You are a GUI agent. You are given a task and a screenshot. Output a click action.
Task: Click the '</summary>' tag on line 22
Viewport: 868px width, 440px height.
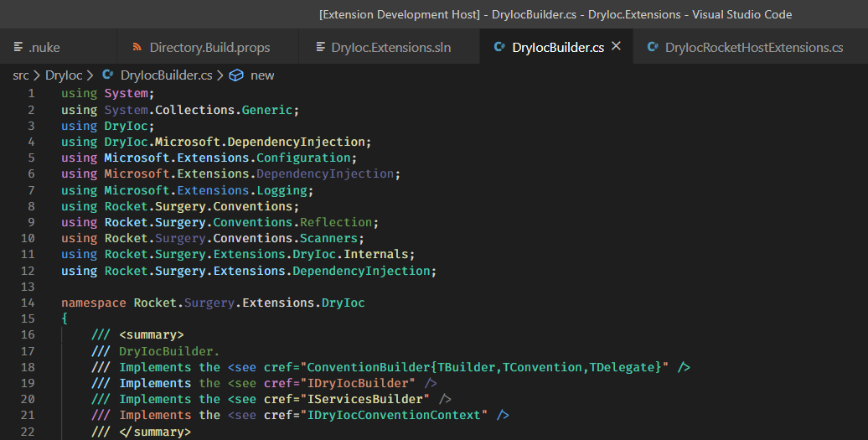point(155,432)
